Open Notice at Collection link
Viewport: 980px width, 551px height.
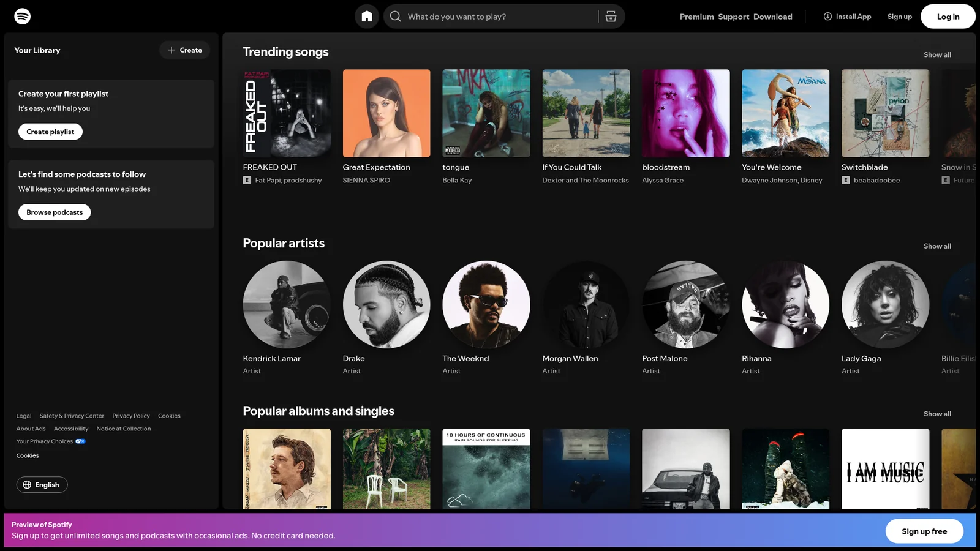click(x=124, y=429)
